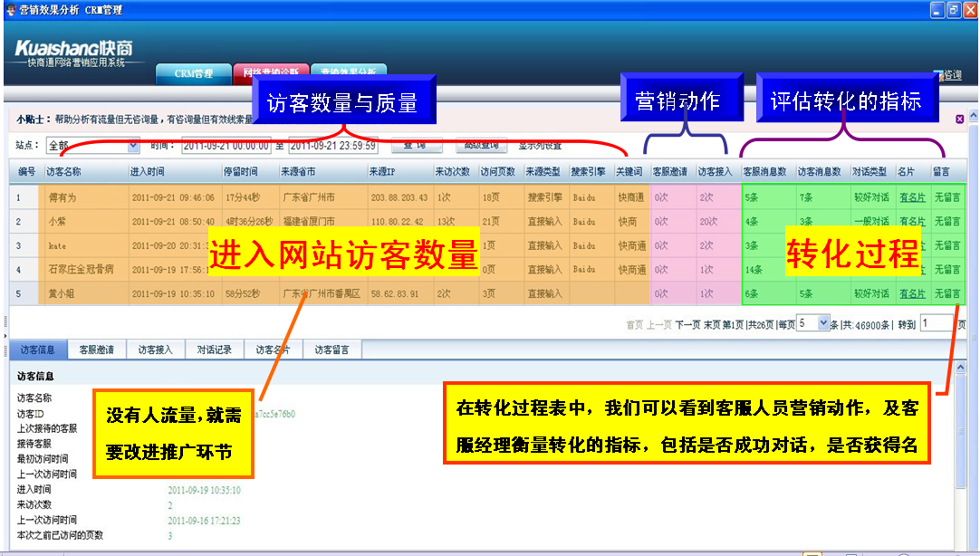
Task: Go to last page via 末页
Action: tap(712, 324)
